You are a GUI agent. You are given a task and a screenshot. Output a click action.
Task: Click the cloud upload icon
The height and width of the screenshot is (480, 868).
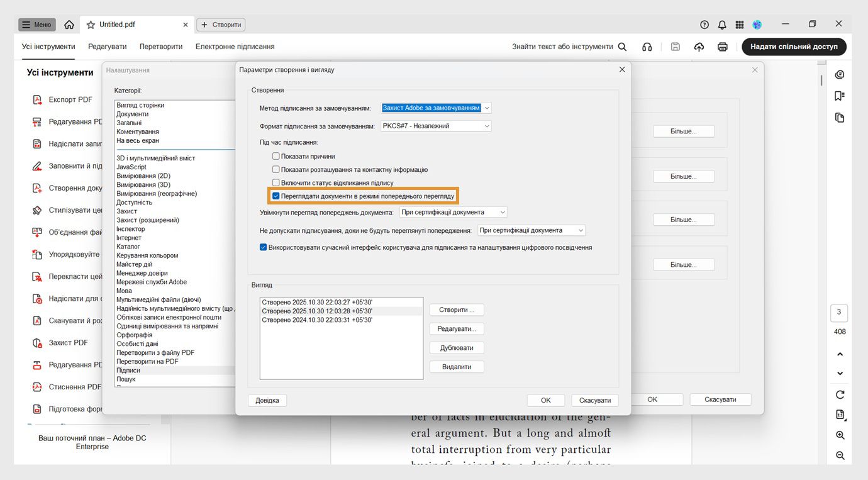point(699,47)
